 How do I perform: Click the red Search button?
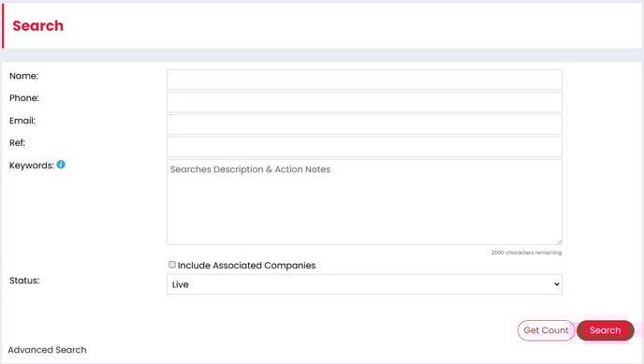(x=605, y=330)
